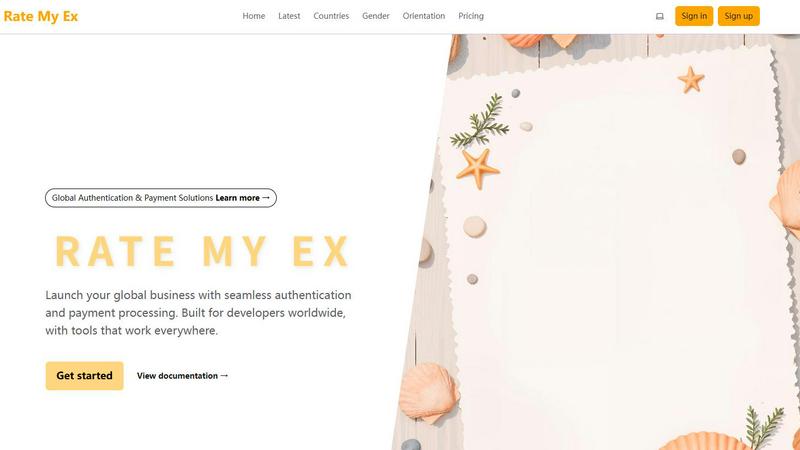Open the Orientation menu
Image resolution: width=800 pixels, height=450 pixels.
pos(423,16)
